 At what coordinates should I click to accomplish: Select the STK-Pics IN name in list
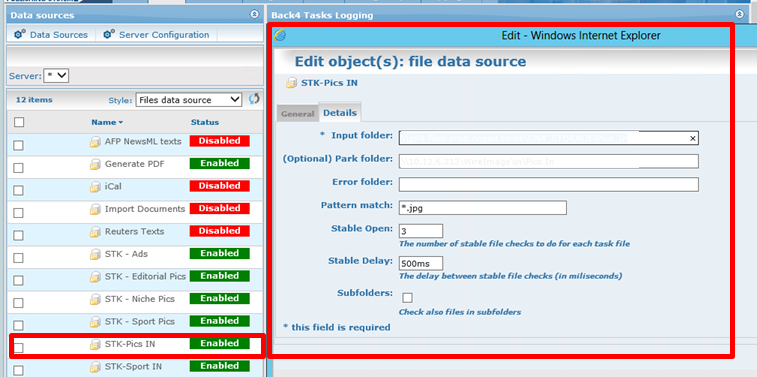(x=130, y=344)
